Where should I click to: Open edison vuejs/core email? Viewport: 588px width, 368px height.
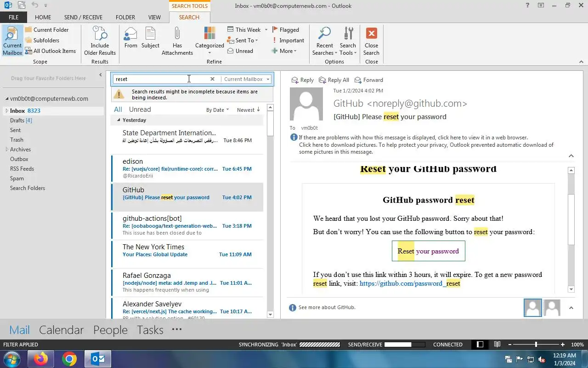tap(187, 168)
